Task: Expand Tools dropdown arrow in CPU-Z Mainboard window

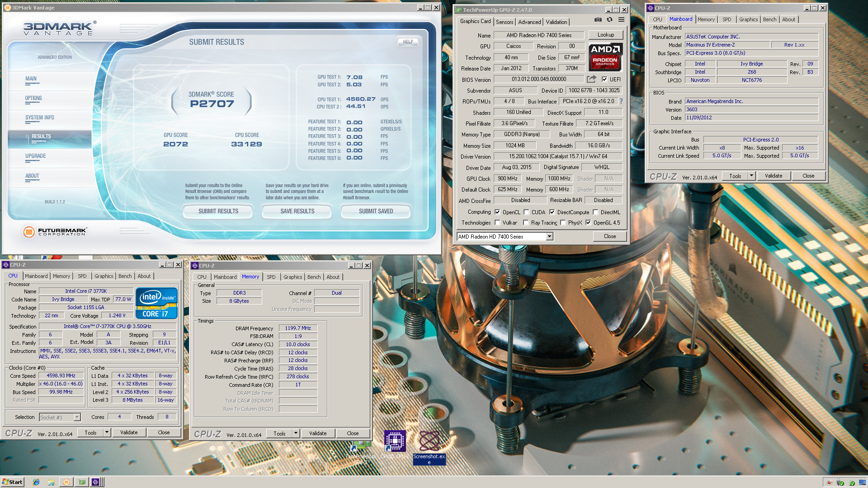Action: [x=751, y=176]
